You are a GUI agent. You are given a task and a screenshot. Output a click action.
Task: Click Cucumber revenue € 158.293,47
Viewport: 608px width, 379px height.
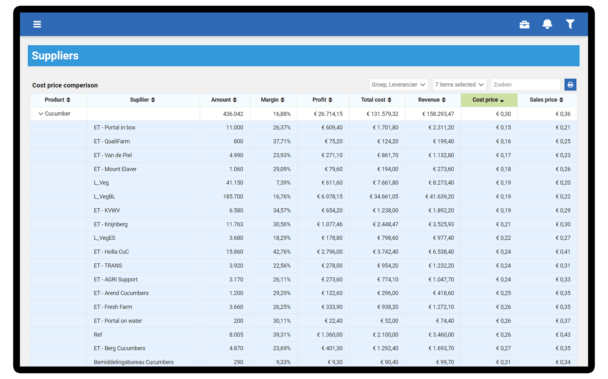pos(438,114)
